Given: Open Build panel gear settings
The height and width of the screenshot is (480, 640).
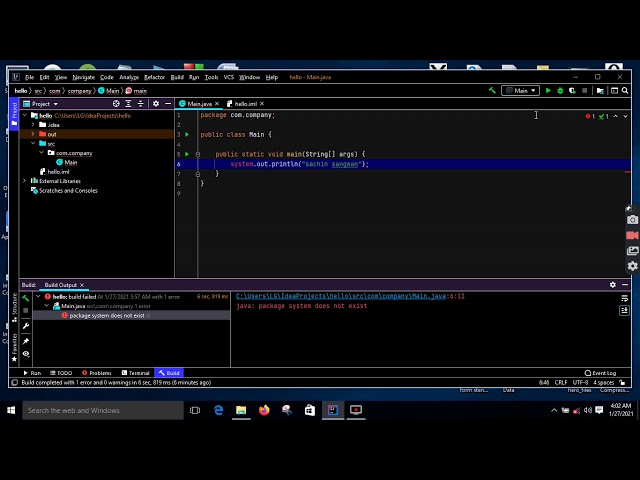Looking at the screenshot, I should [x=613, y=284].
